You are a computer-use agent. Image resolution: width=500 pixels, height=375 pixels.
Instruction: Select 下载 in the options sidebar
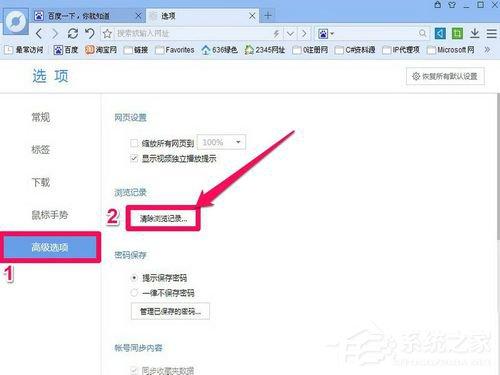pos(41,182)
